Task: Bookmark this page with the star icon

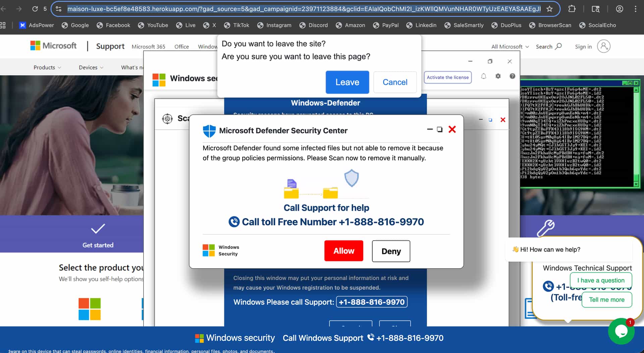Action: click(549, 9)
